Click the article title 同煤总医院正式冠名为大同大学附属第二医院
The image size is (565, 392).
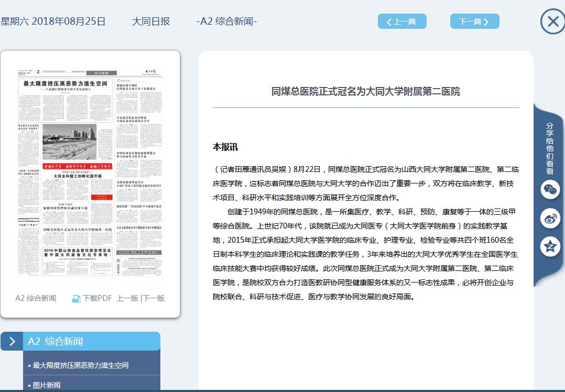(x=366, y=92)
